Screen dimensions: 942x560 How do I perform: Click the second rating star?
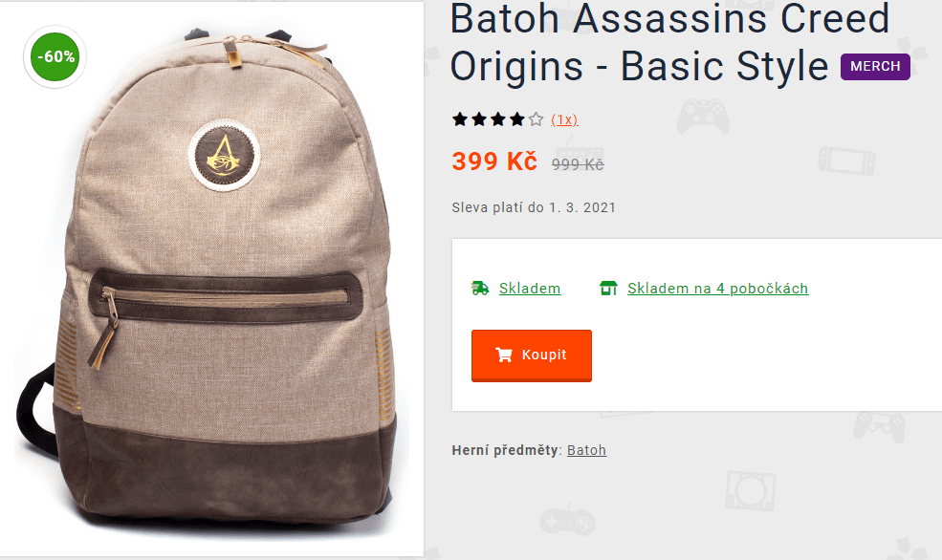(479, 119)
